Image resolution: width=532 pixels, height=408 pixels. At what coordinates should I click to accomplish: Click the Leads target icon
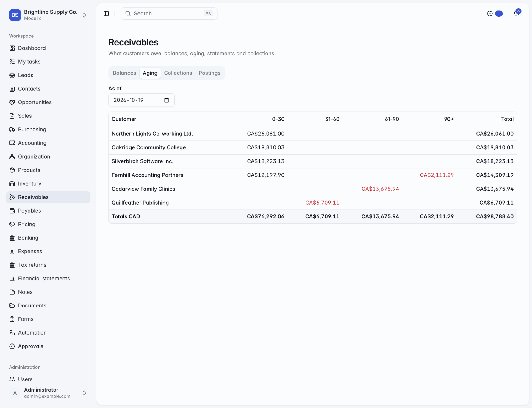(x=12, y=75)
